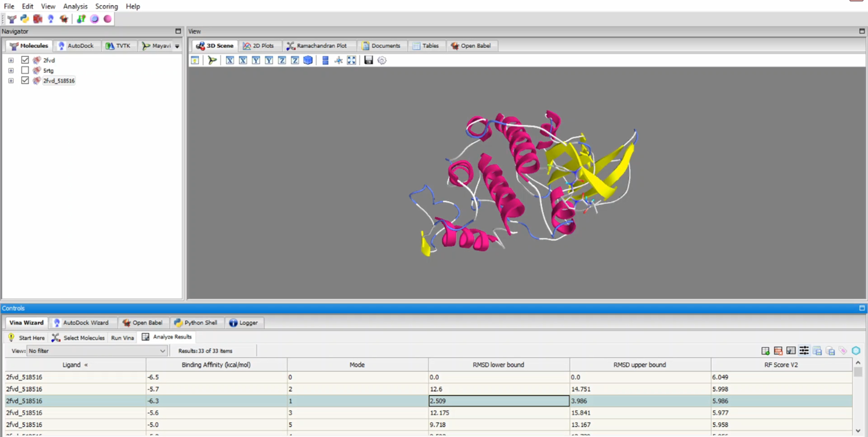Switch the 3D scene to full screen
This screenshot has height=437, width=868.
point(351,60)
